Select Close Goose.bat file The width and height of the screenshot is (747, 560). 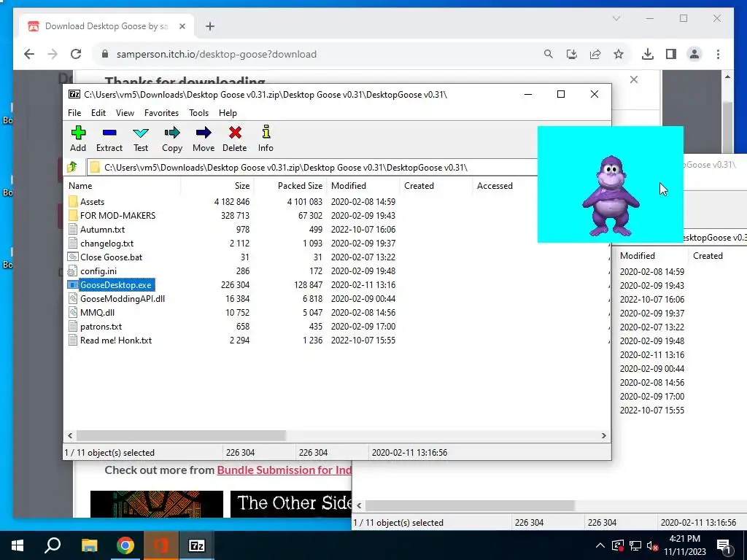pos(111,257)
